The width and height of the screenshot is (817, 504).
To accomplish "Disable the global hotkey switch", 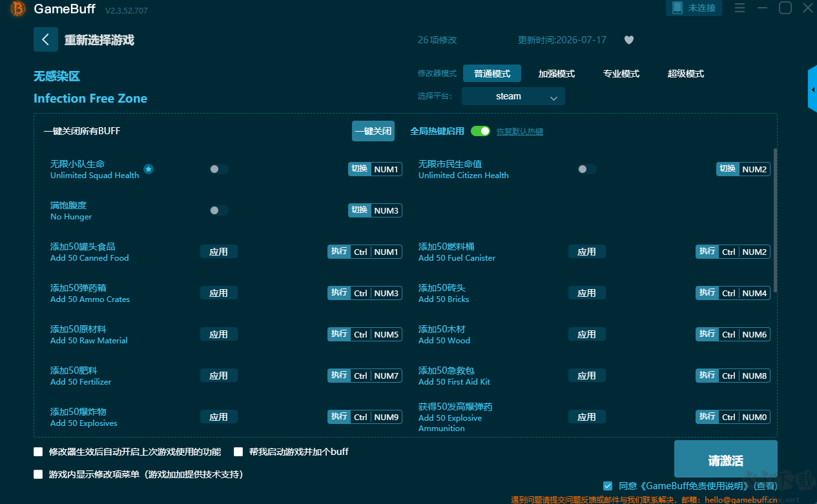I will coord(481,131).
